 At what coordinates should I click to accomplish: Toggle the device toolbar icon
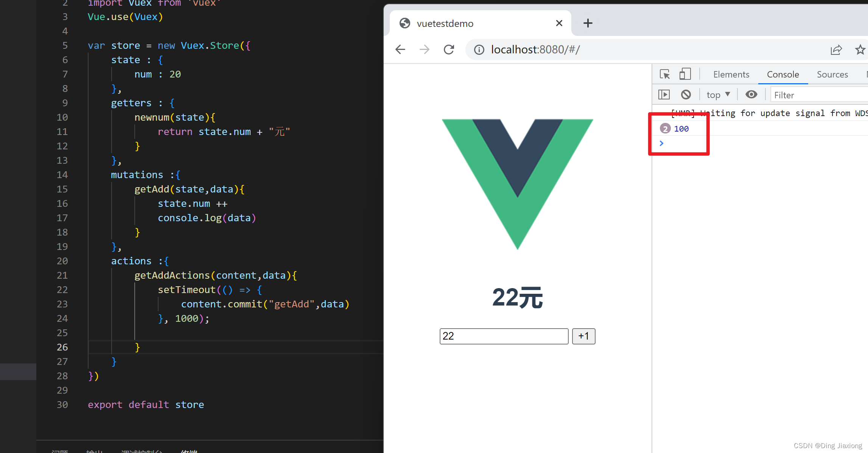click(x=685, y=74)
